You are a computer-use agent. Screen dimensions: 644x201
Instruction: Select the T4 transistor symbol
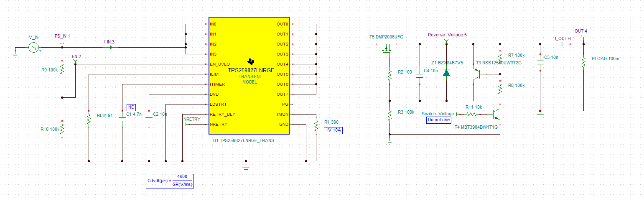tap(496, 114)
